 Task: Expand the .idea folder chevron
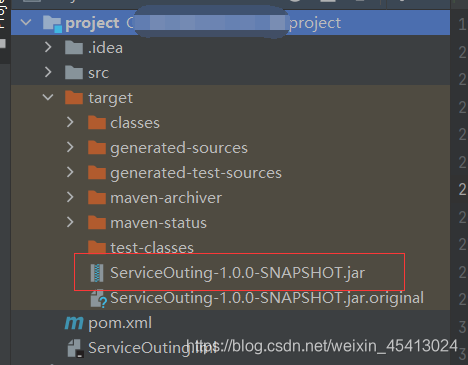click(x=48, y=47)
